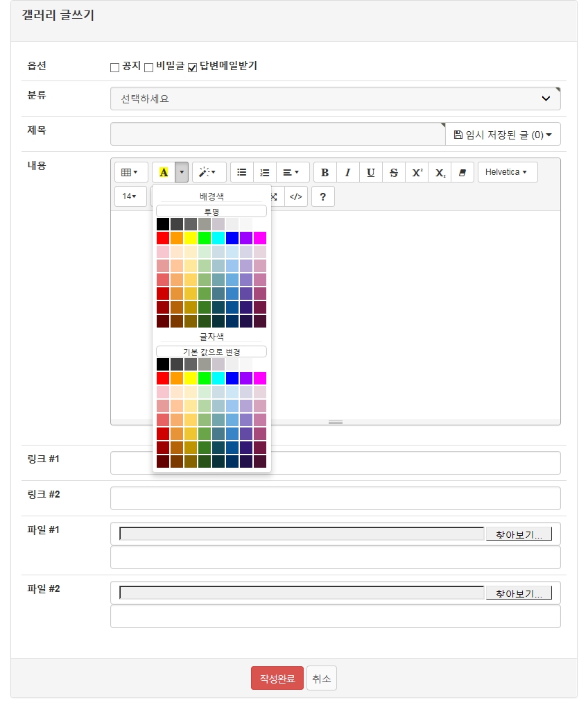Open the 임시 저장된 글 dropdown
This screenshot has height=712, width=588.
[503, 135]
